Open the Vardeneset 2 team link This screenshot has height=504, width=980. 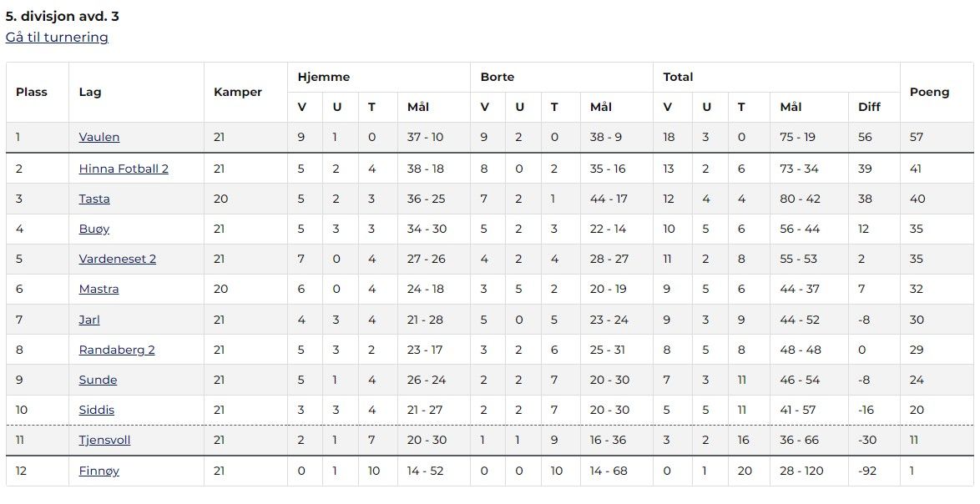coord(118,259)
